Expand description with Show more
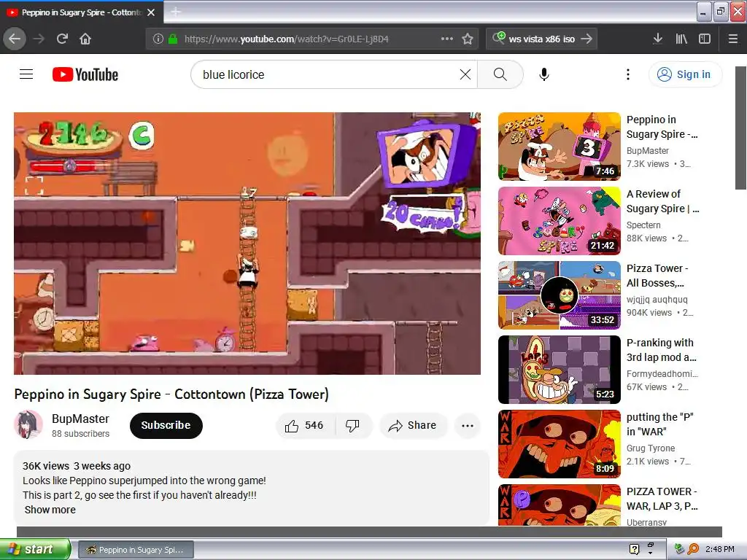Screen dimensions: 747x560 [50, 510]
